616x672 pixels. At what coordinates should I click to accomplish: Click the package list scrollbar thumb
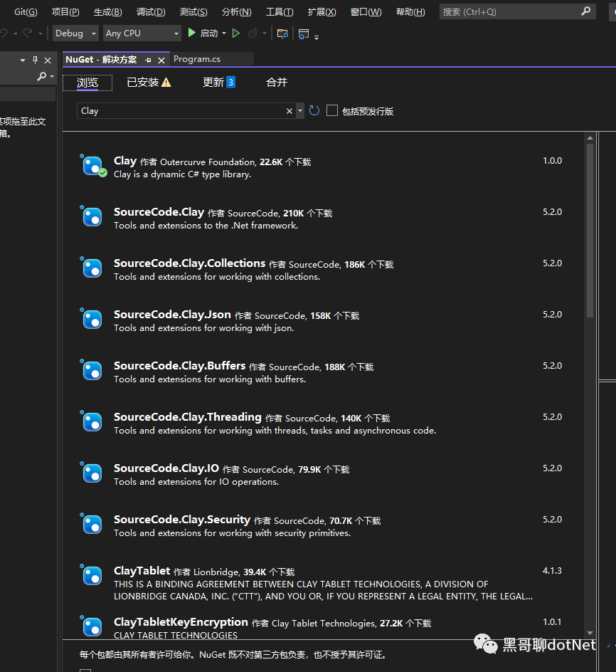point(590,231)
